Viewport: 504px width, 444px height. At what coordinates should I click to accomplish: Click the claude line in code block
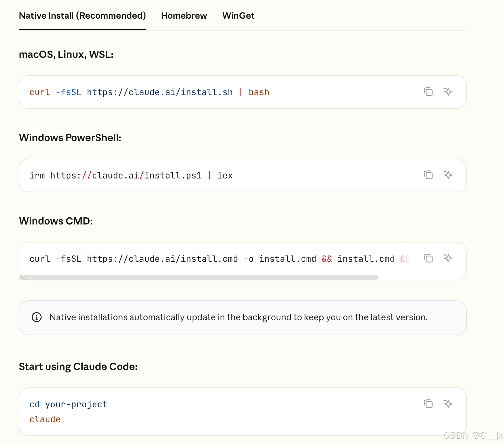point(45,419)
